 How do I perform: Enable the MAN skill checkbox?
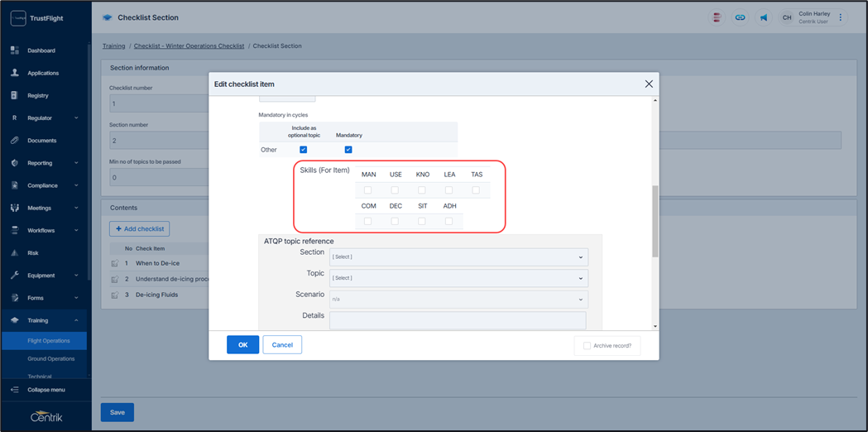(x=368, y=190)
